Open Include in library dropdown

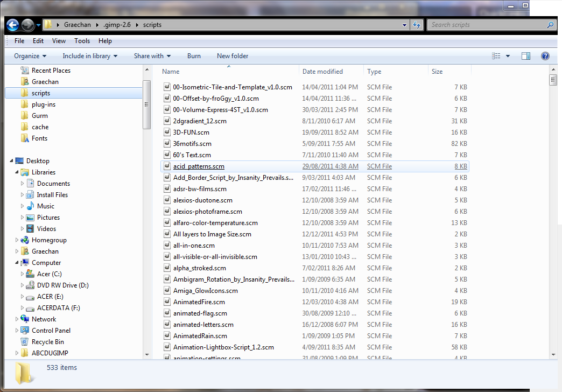(90, 56)
